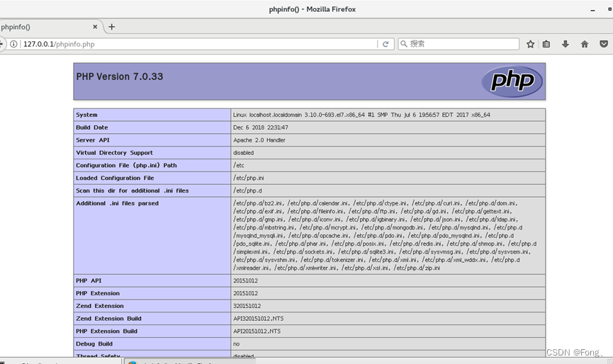Viewport: 613px width, 364px height.
Task: Click the 'PHP Extension Build' label
Action: 107,331
